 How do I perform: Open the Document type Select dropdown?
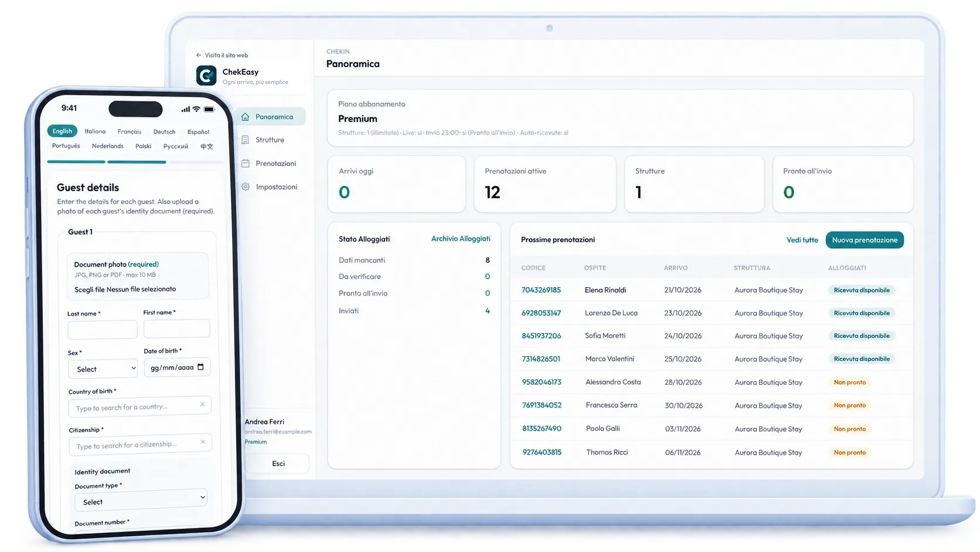[x=141, y=500]
